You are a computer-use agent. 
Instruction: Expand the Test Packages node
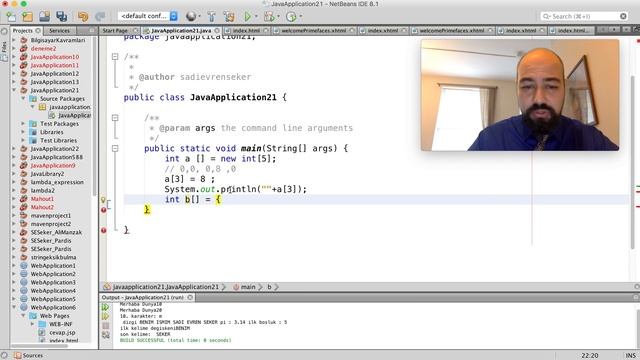[23, 123]
